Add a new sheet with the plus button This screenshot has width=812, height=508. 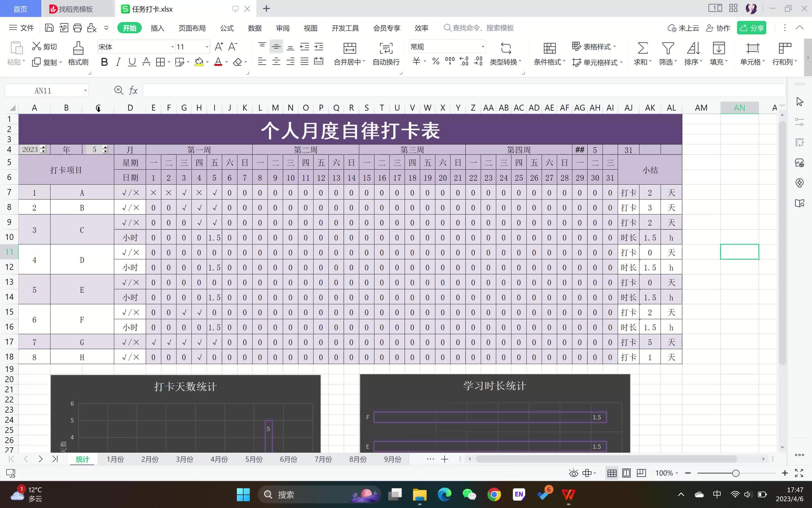[x=445, y=459]
